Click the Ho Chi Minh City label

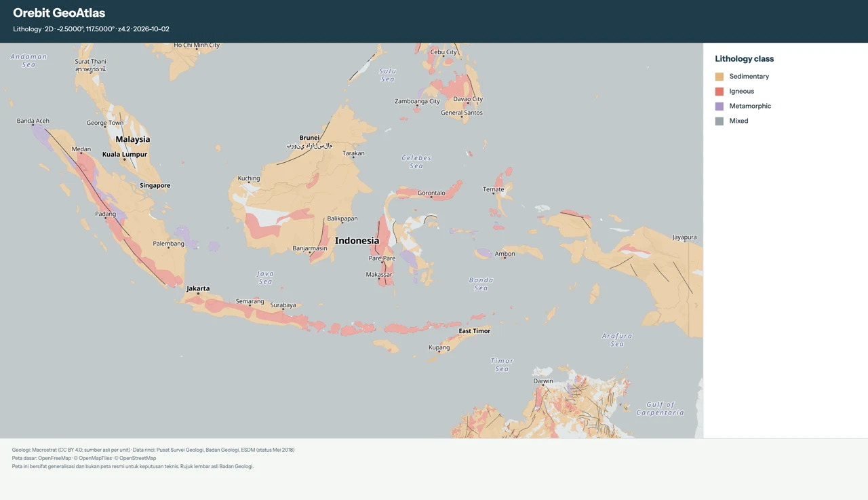[x=197, y=45]
